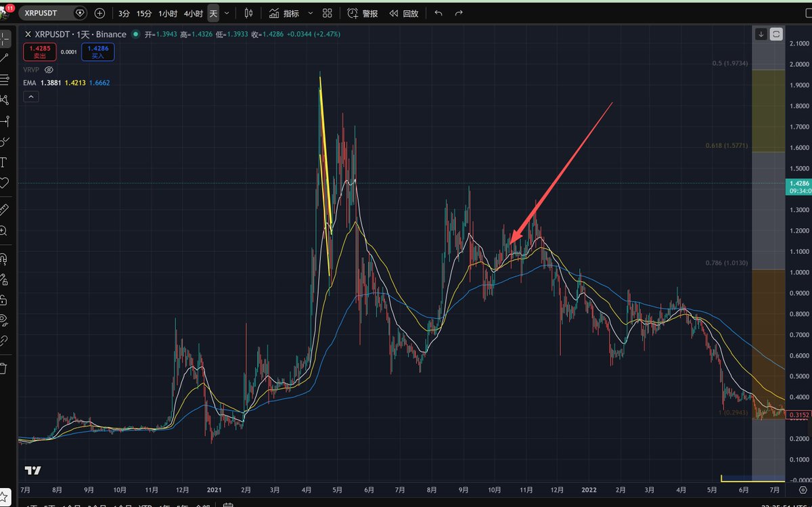
Task: Switch to 4小时 timeframe
Action: tap(194, 14)
